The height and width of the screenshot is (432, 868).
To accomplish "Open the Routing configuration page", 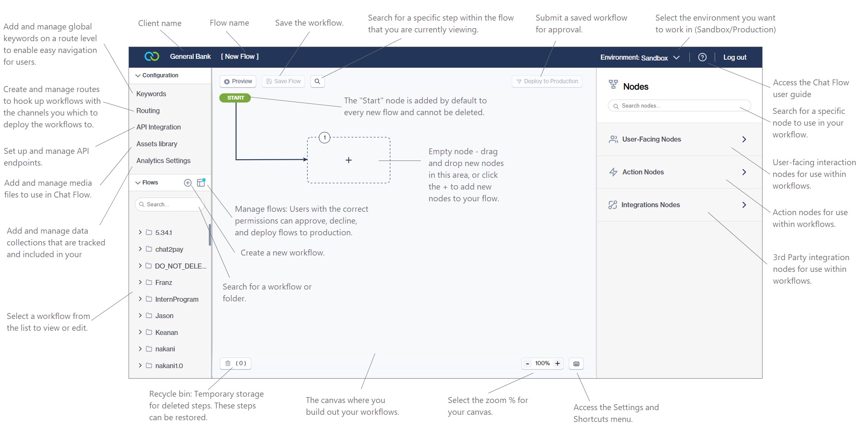I will [147, 110].
